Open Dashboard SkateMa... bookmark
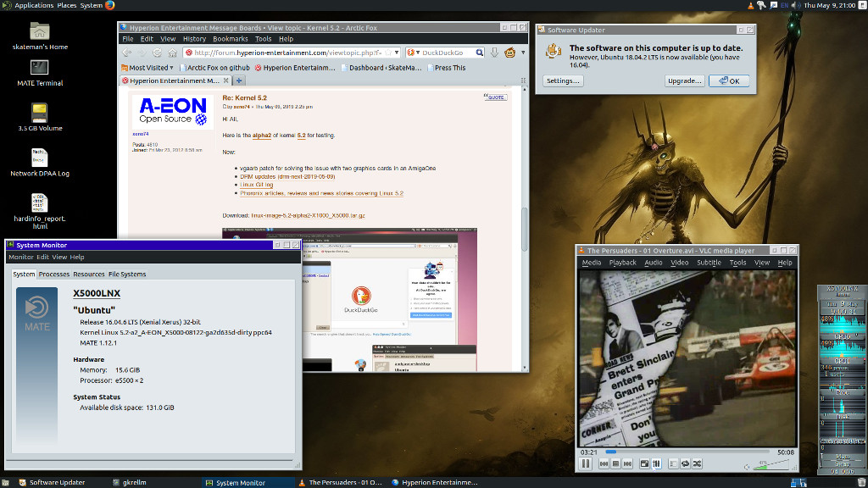Image resolution: width=868 pixels, height=488 pixels. tap(381, 68)
